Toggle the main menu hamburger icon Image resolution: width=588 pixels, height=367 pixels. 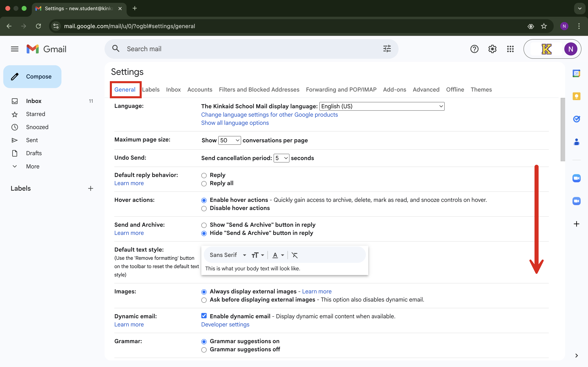(14, 49)
